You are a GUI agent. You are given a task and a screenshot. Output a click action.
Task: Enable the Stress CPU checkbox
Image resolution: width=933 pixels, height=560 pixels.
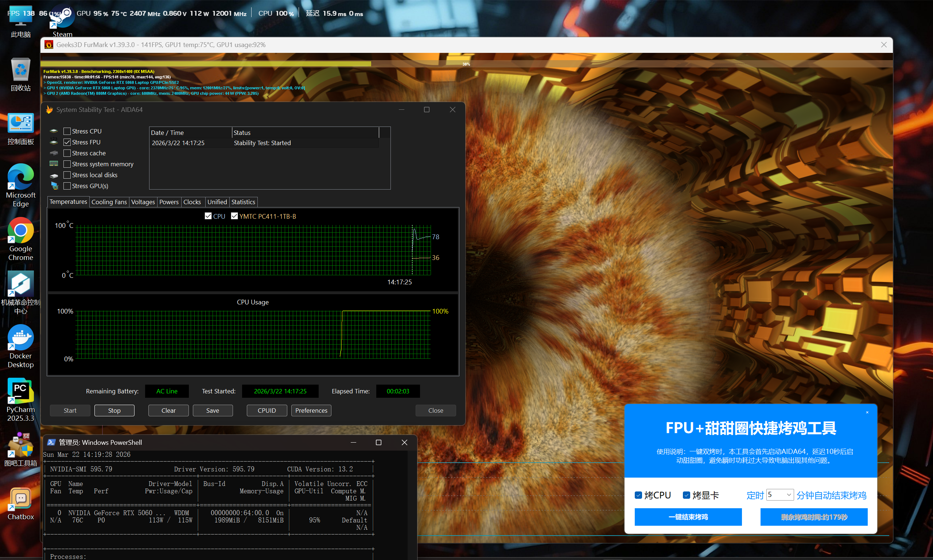point(67,131)
